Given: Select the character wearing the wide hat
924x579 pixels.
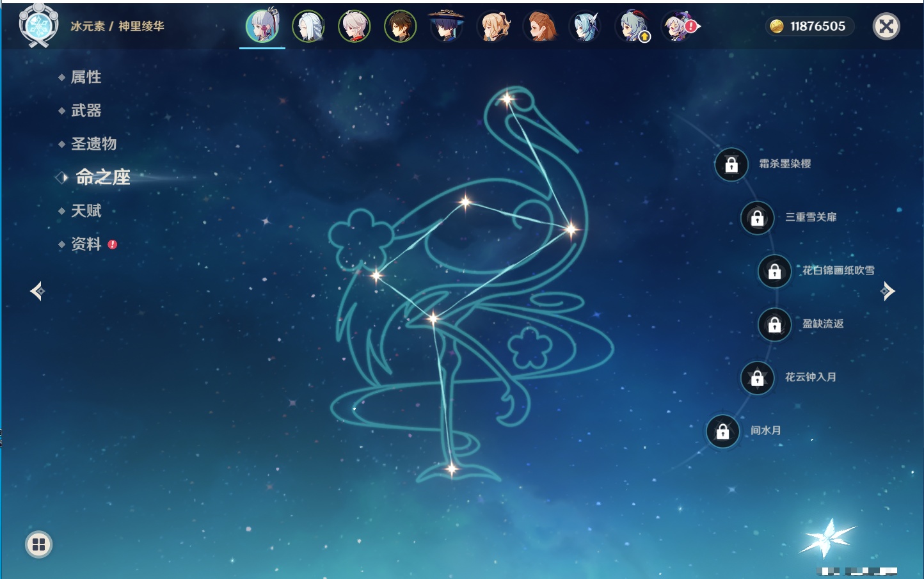Looking at the screenshot, I should point(447,26).
